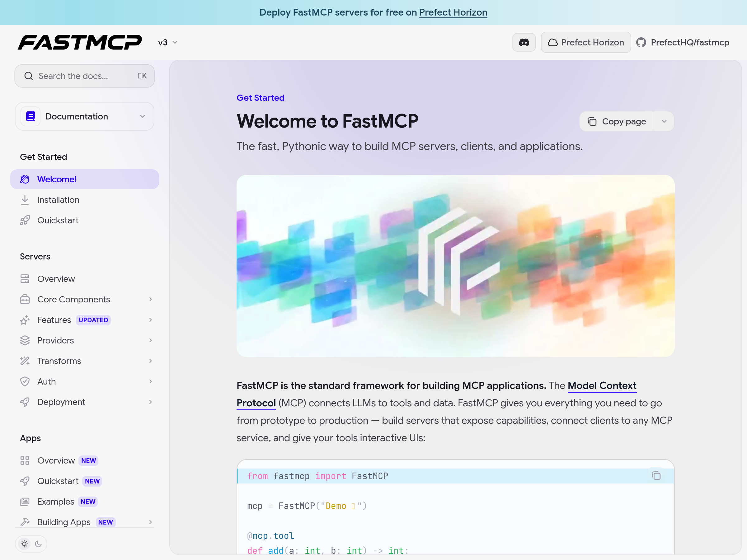Open the v3 version dropdown

pos(168,43)
